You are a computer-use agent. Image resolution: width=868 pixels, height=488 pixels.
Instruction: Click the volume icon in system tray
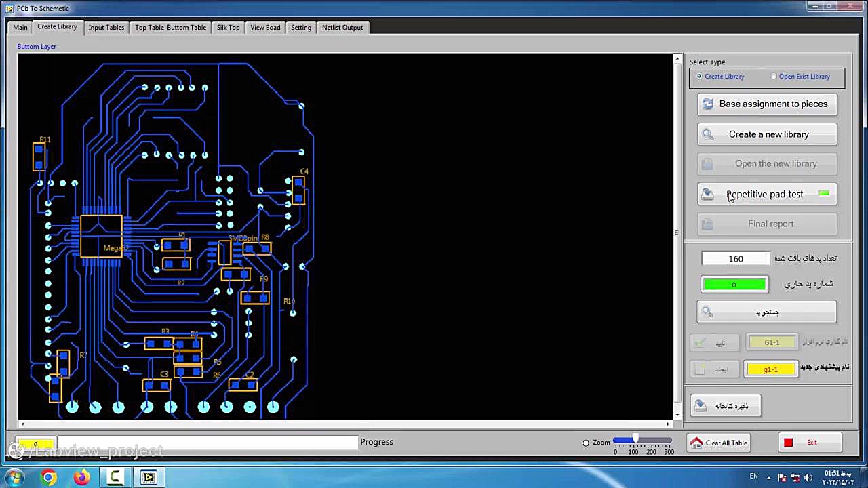(x=806, y=478)
